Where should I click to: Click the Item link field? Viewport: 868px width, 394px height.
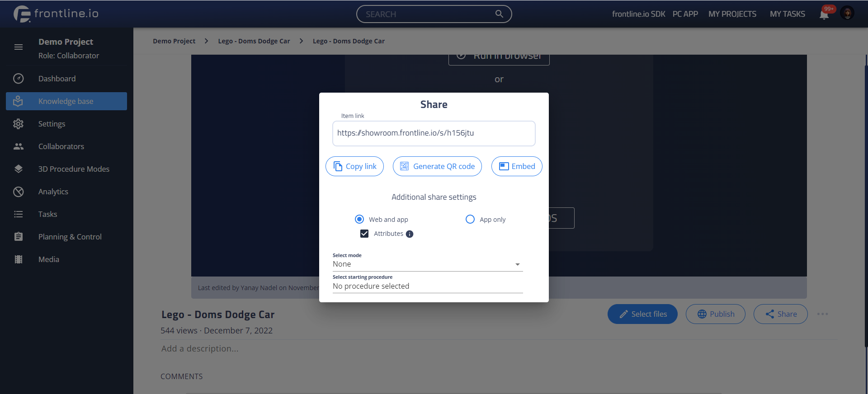pyautogui.click(x=434, y=133)
